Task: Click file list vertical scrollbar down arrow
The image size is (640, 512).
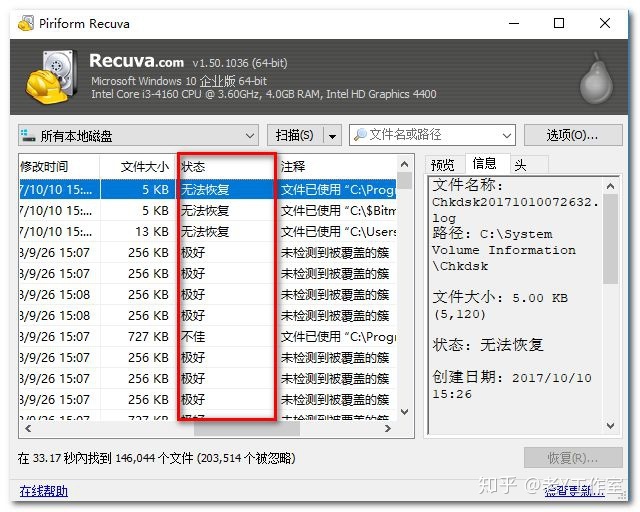Action: coord(404,412)
